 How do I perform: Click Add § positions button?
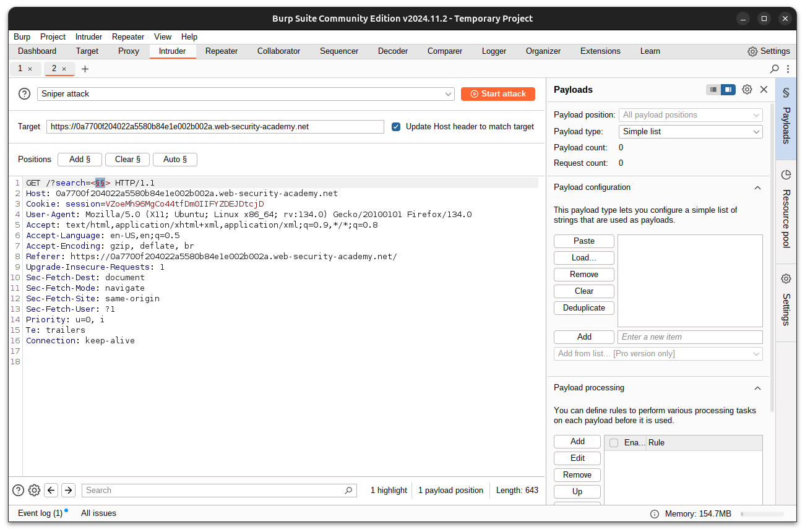[x=80, y=160]
